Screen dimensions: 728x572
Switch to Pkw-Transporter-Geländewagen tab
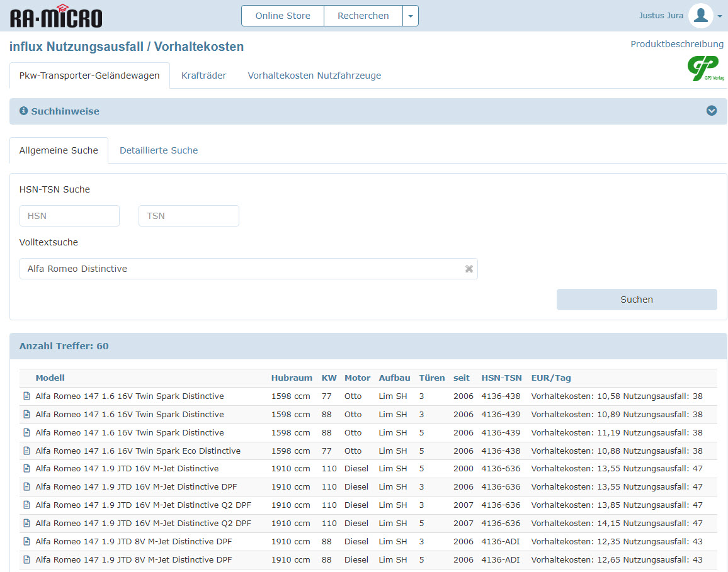pyautogui.click(x=89, y=76)
